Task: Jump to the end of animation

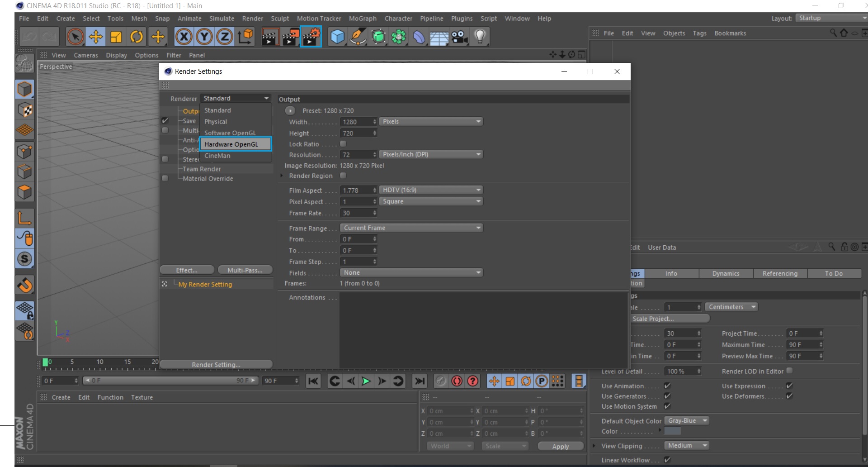Action: (x=420, y=381)
